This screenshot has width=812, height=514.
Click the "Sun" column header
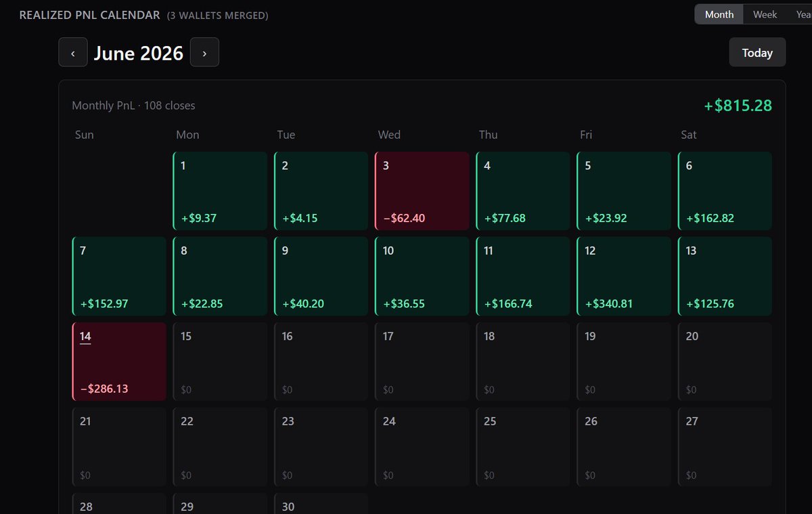click(x=85, y=135)
